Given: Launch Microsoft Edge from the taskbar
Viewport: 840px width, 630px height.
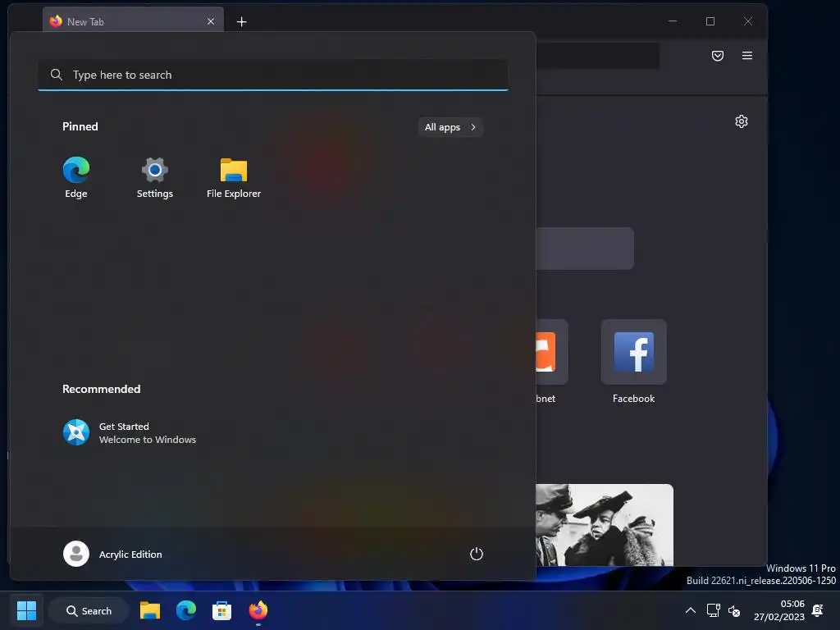Looking at the screenshot, I should 186,610.
